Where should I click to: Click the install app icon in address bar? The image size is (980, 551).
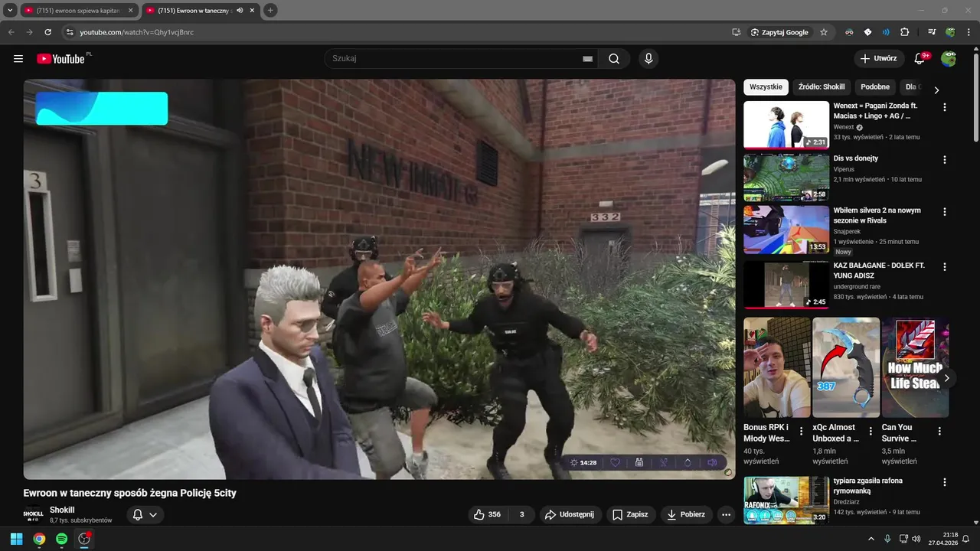736,32
